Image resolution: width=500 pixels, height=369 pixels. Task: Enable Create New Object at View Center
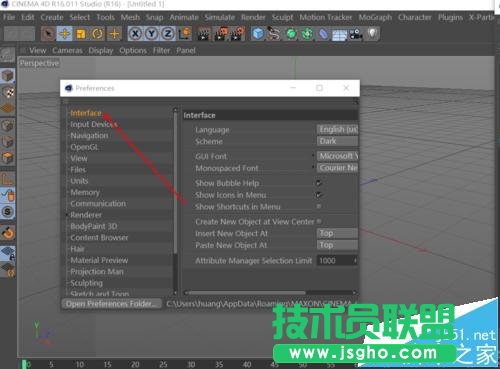point(319,221)
